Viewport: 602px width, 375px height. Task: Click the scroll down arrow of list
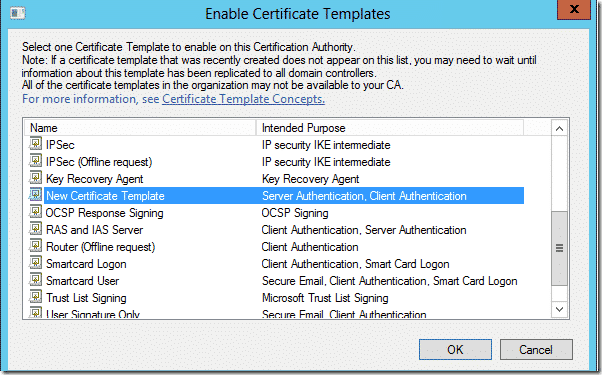(x=559, y=309)
